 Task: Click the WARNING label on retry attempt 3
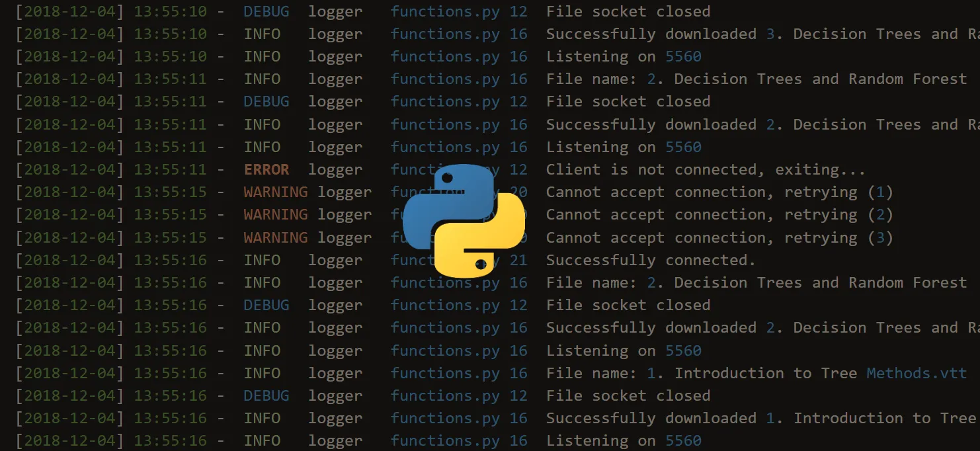pos(275,237)
